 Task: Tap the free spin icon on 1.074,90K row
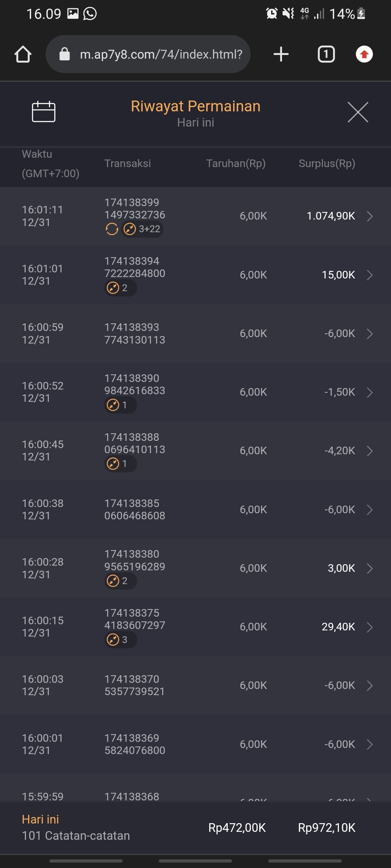point(112,229)
